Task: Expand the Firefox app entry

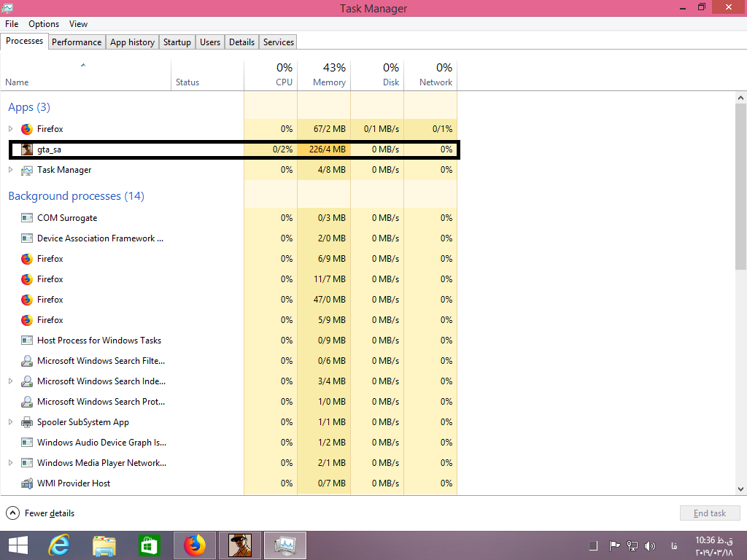Action: pyautogui.click(x=10, y=129)
